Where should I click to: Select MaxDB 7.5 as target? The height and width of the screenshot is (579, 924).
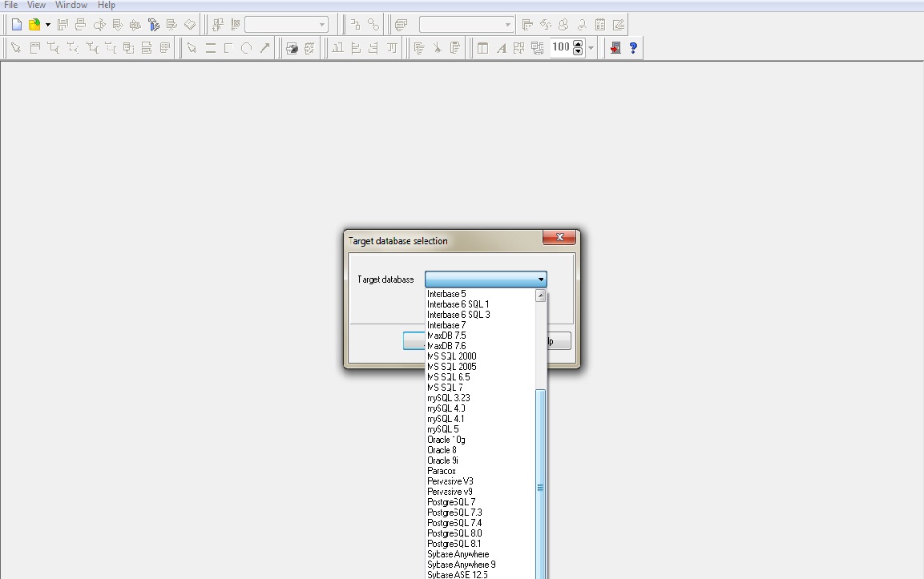[480, 336]
